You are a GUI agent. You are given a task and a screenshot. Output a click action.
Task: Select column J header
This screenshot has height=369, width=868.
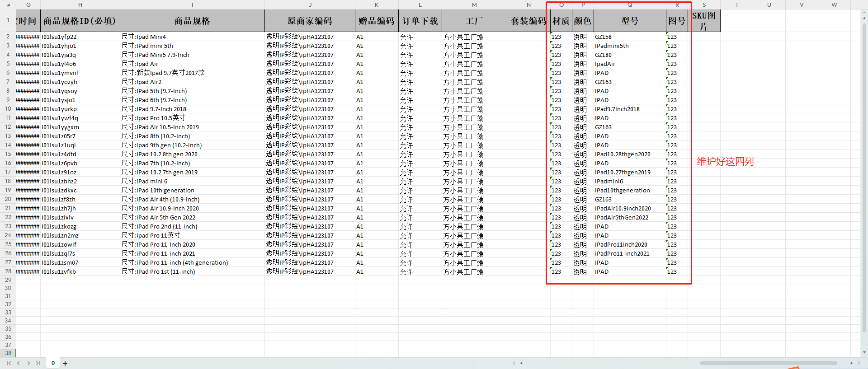[x=310, y=5]
